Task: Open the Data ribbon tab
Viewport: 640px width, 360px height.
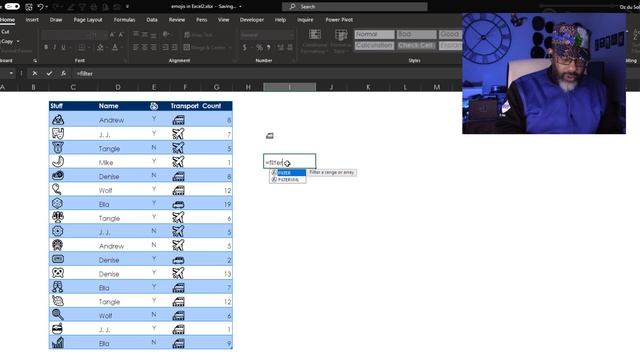Action: pyautogui.click(x=152, y=20)
